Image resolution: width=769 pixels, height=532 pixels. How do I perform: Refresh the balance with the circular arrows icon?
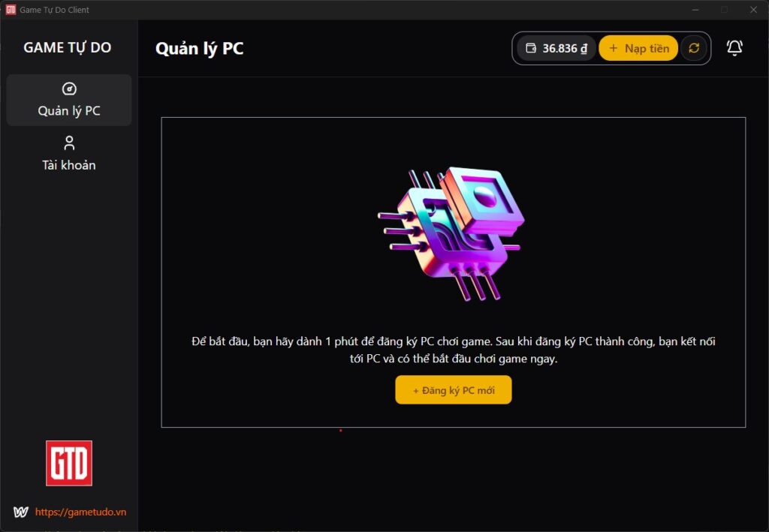[x=693, y=48]
